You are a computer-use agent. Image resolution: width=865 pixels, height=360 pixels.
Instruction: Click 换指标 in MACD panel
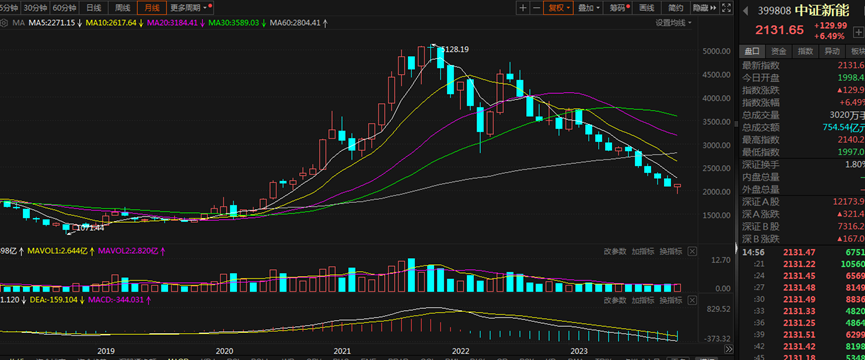(x=671, y=300)
